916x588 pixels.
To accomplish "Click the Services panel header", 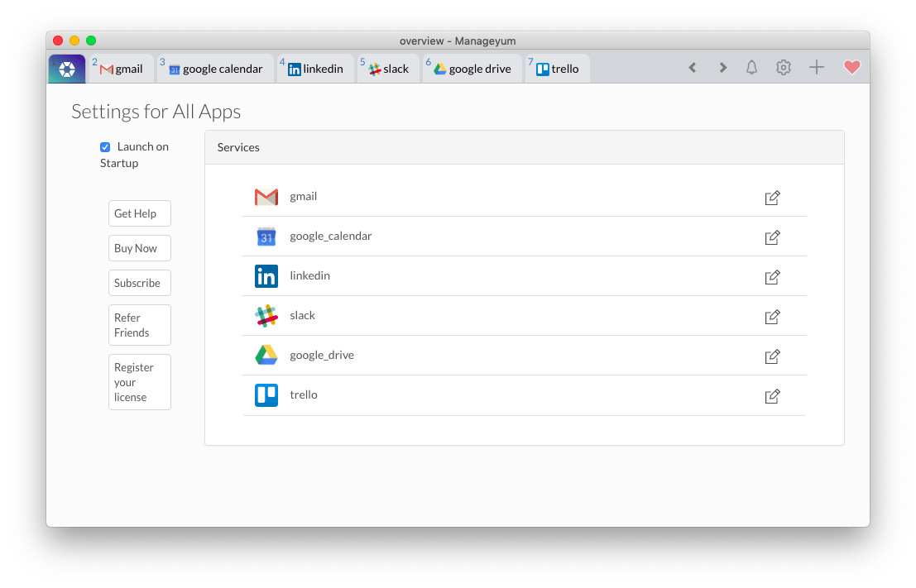I will click(524, 148).
